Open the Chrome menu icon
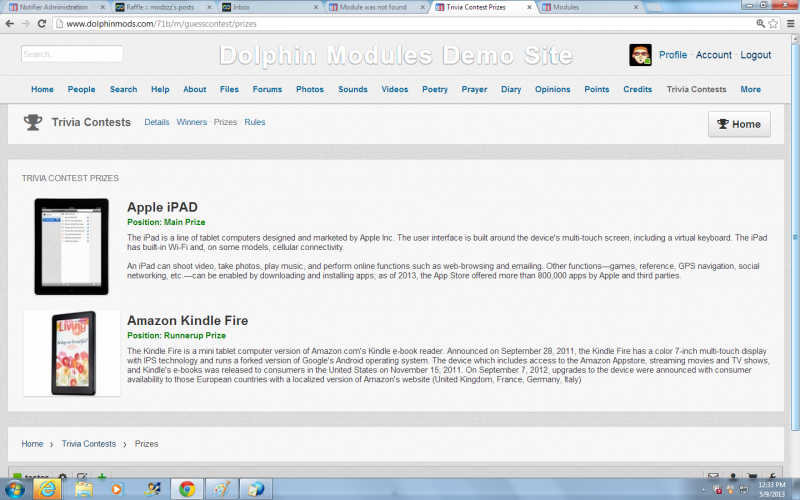800x500 pixels. point(790,23)
